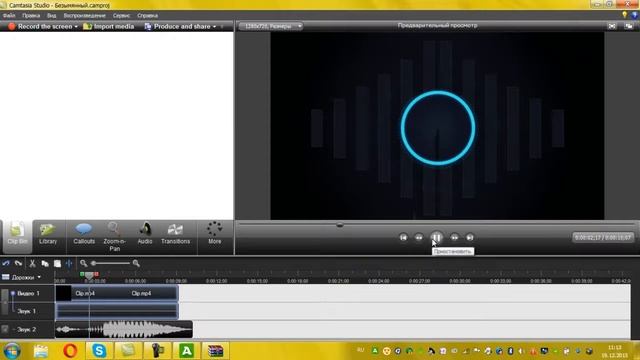Click Produce and share button
The image size is (640, 360).
[x=178, y=26]
